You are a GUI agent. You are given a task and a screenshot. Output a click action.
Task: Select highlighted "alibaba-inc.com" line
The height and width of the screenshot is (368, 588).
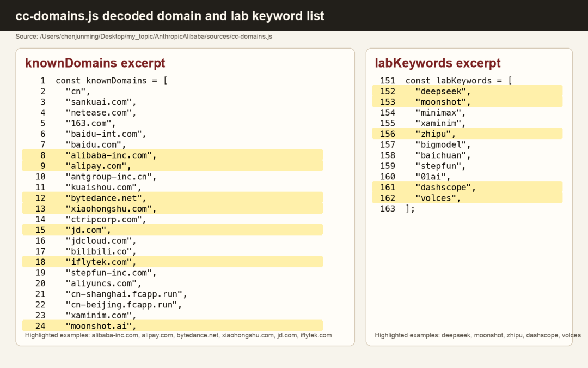(173, 155)
